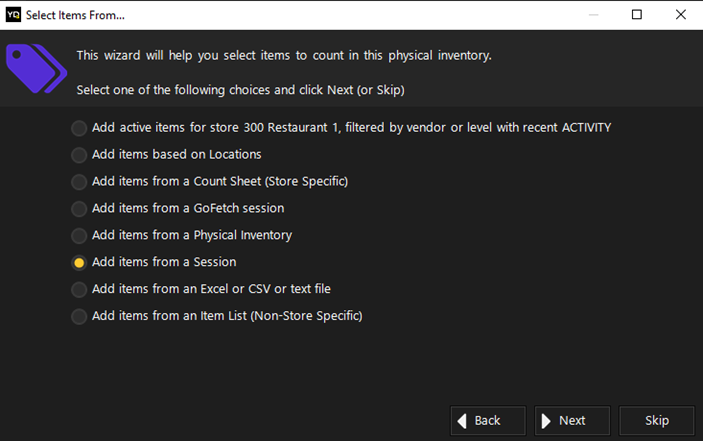Go to the next wizard step
This screenshot has width=703, height=441.
tap(572, 421)
